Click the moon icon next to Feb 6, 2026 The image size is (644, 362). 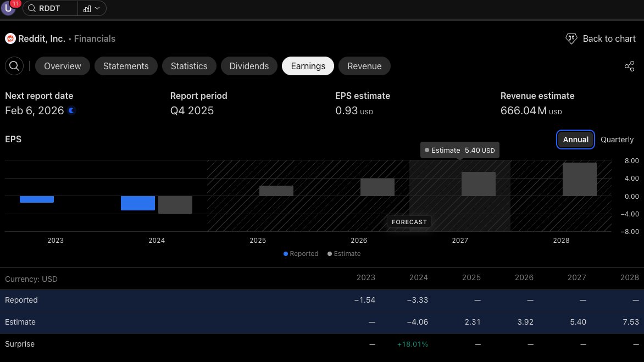tap(71, 110)
